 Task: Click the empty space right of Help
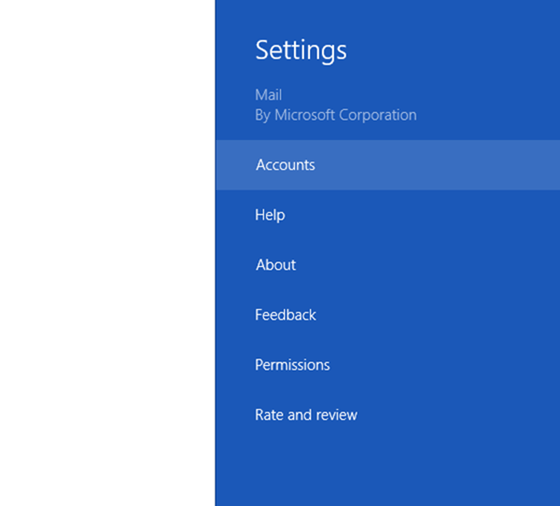click(x=421, y=215)
